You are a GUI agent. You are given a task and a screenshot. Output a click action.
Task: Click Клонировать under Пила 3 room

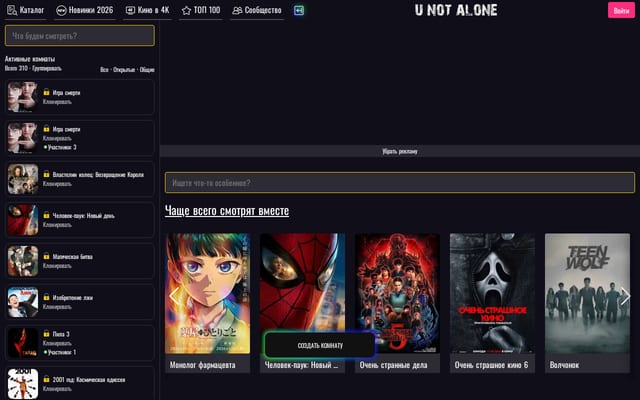tap(57, 343)
